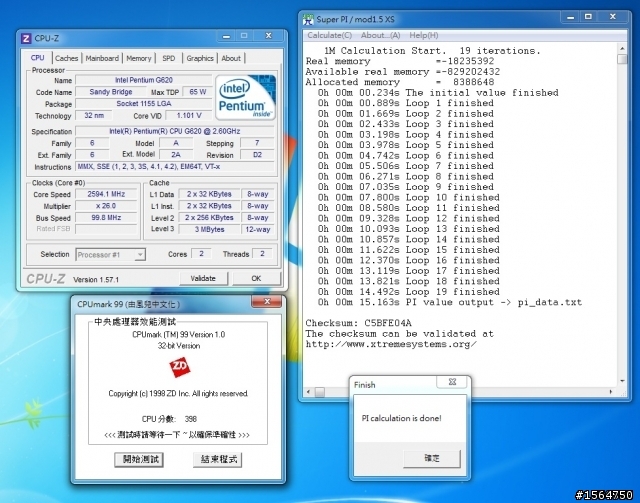Open the Help(H) menu in Super PI
Viewport: 640px width, 503px height.
pyautogui.click(x=424, y=36)
